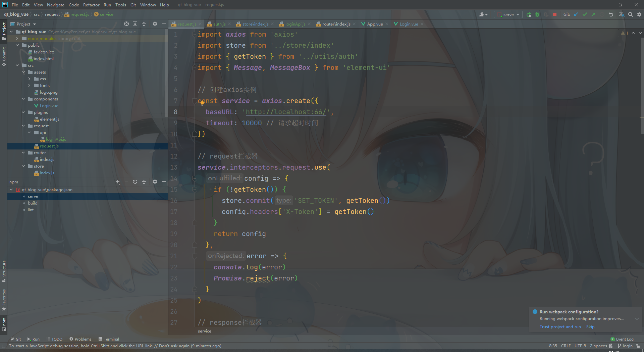644x352 pixels.
Task: Open the Refactor menu
Action: (x=91, y=5)
